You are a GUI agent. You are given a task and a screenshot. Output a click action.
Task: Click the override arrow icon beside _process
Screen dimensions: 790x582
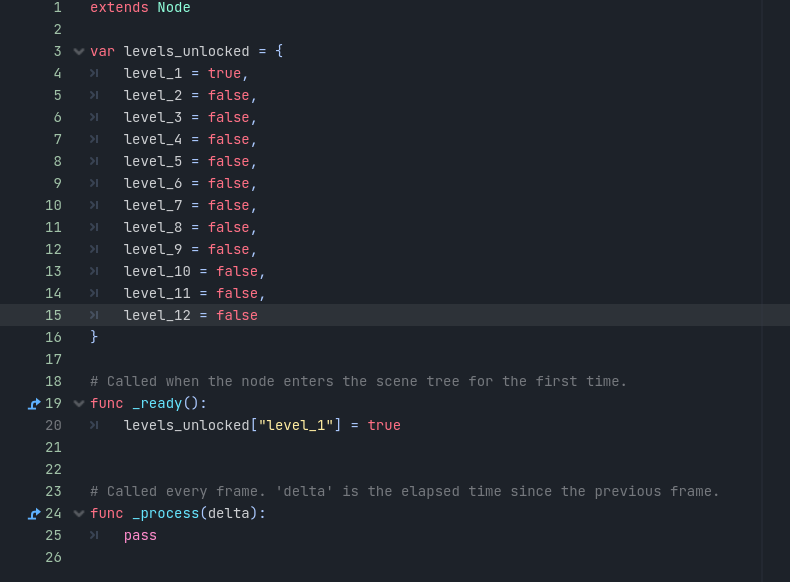(x=34, y=513)
